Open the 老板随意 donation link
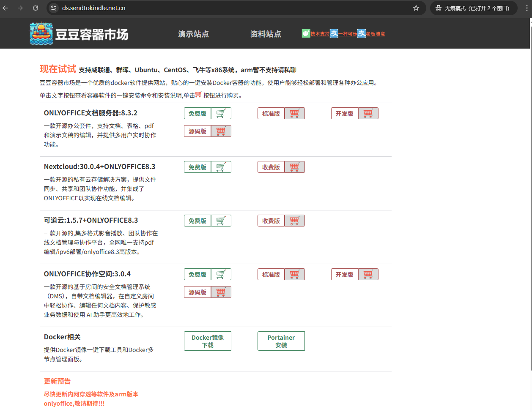532x412 pixels. click(376, 34)
